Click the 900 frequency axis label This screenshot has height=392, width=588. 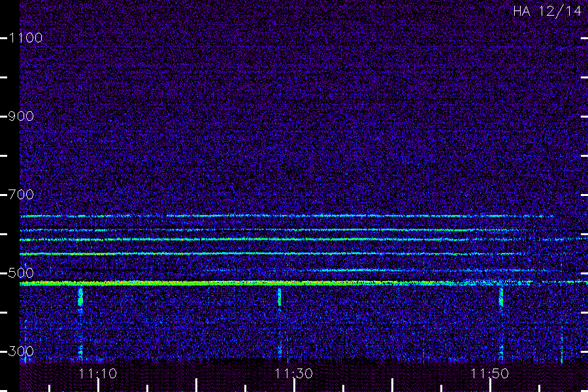pyautogui.click(x=21, y=116)
